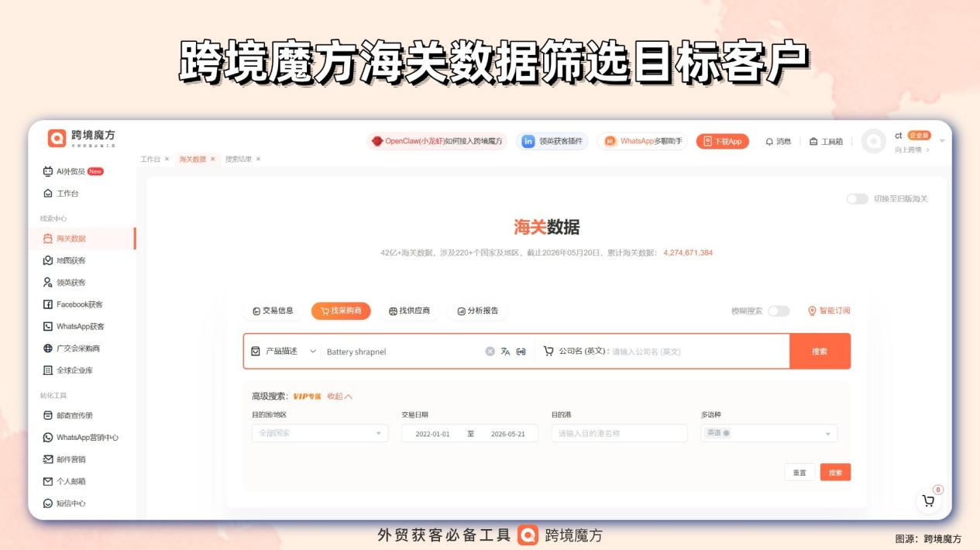Remove the 英语 language tag
Image resolution: width=980 pixels, height=550 pixels.
(726, 433)
